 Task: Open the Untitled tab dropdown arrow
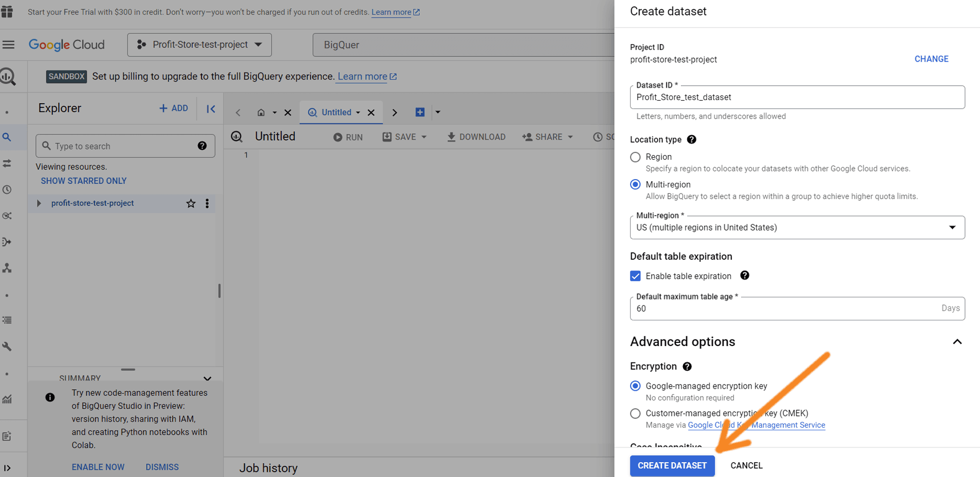(x=358, y=112)
